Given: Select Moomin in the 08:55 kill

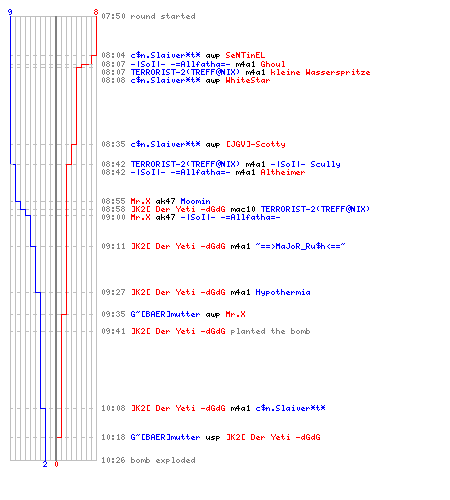Looking at the screenshot, I should pyautogui.click(x=195, y=201).
